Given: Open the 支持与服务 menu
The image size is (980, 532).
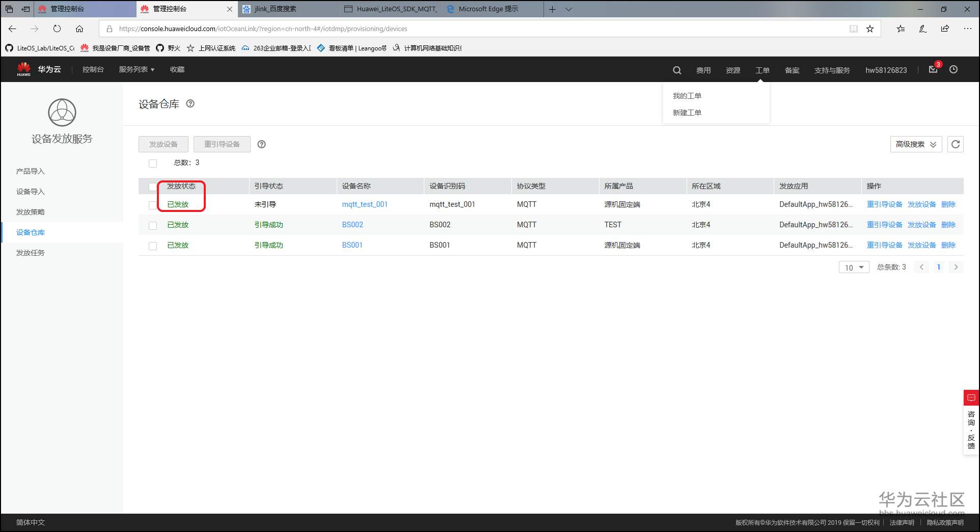Looking at the screenshot, I should coord(832,70).
